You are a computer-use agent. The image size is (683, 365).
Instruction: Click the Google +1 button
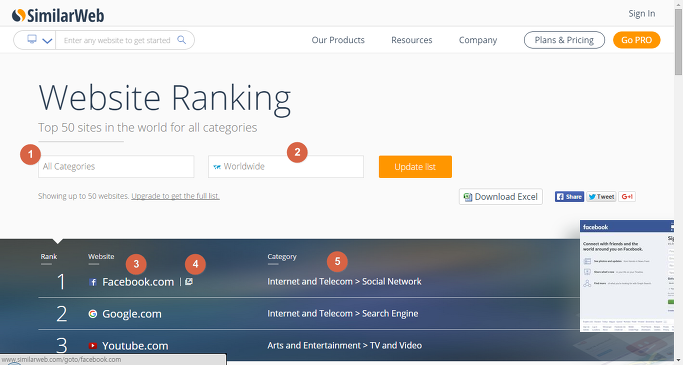[x=627, y=197]
